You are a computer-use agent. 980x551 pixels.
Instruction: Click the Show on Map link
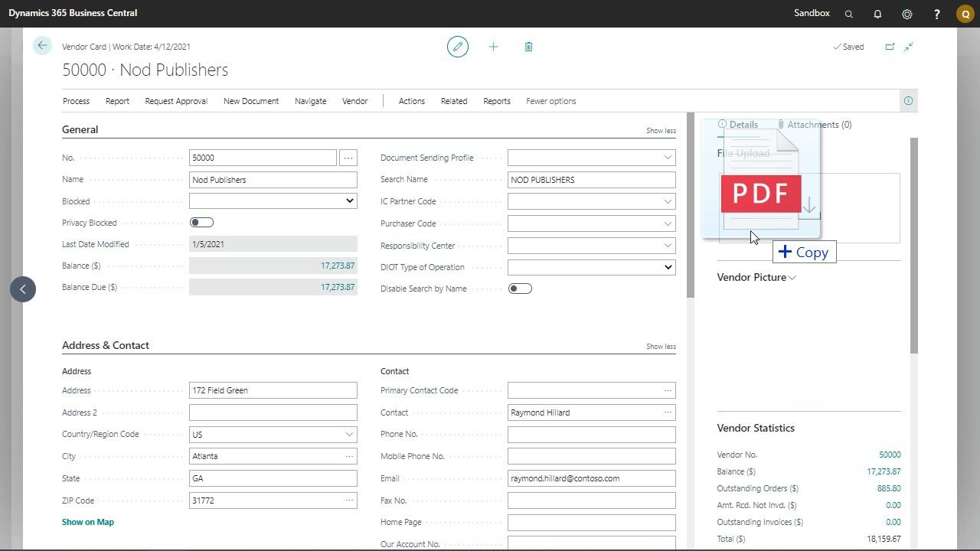click(x=88, y=522)
